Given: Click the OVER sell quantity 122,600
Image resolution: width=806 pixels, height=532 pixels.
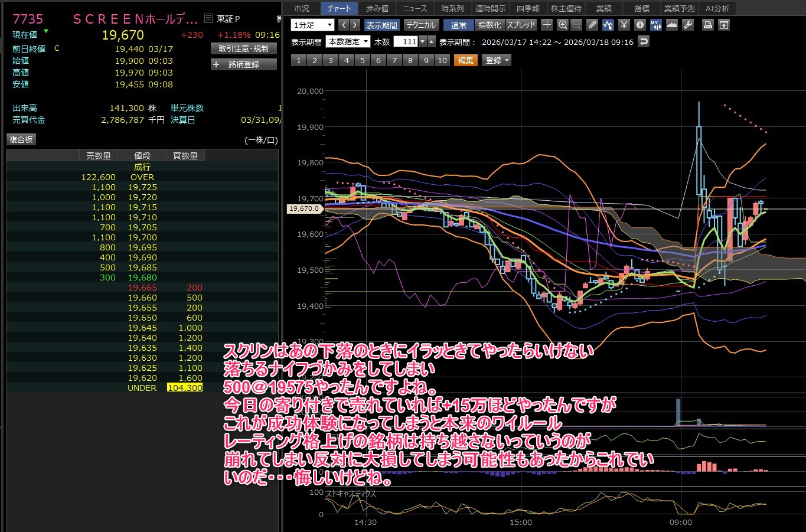Looking at the screenshot, I should coord(99,177).
